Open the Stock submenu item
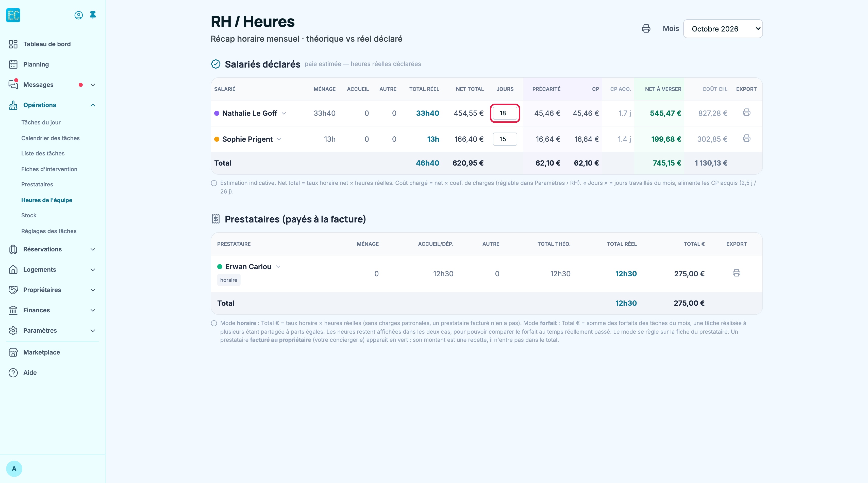The width and height of the screenshot is (868, 483). click(29, 215)
